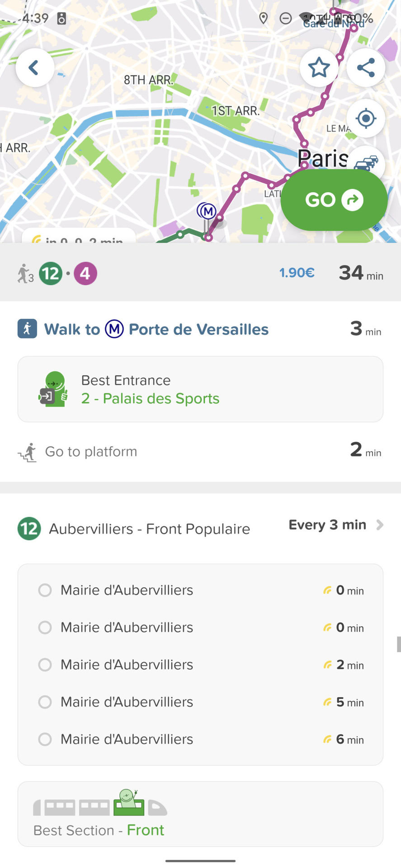Tap the Metro M marker on map

(x=207, y=211)
